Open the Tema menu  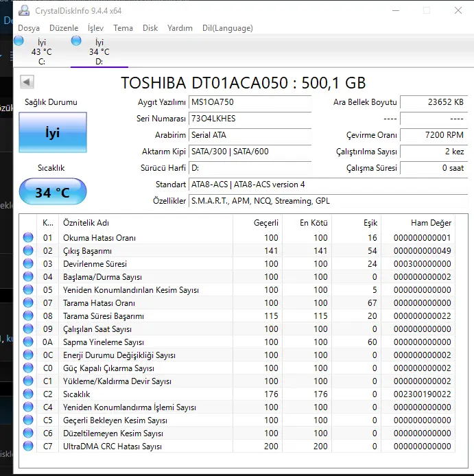123,28
